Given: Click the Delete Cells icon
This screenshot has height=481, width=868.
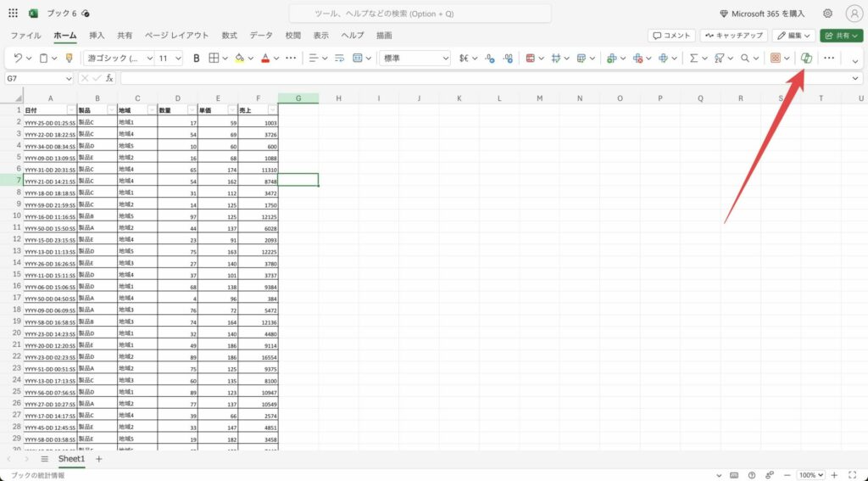Looking at the screenshot, I should pyautogui.click(x=637, y=58).
